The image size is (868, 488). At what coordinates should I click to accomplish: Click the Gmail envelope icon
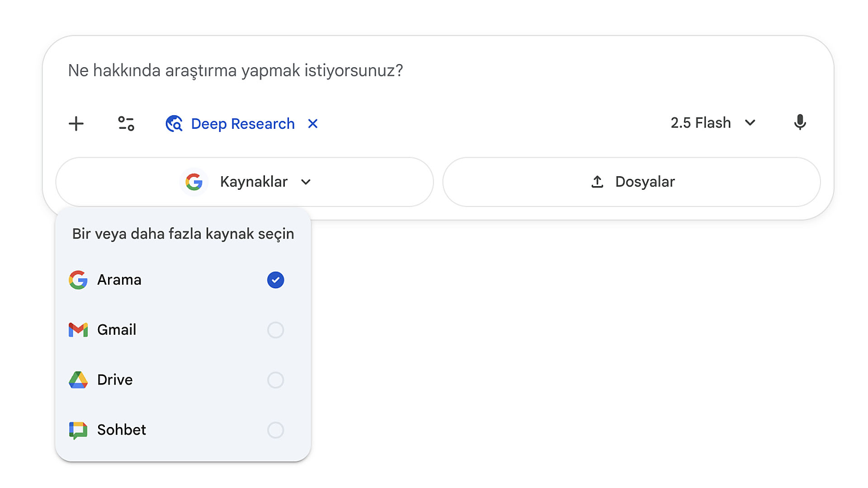point(78,330)
